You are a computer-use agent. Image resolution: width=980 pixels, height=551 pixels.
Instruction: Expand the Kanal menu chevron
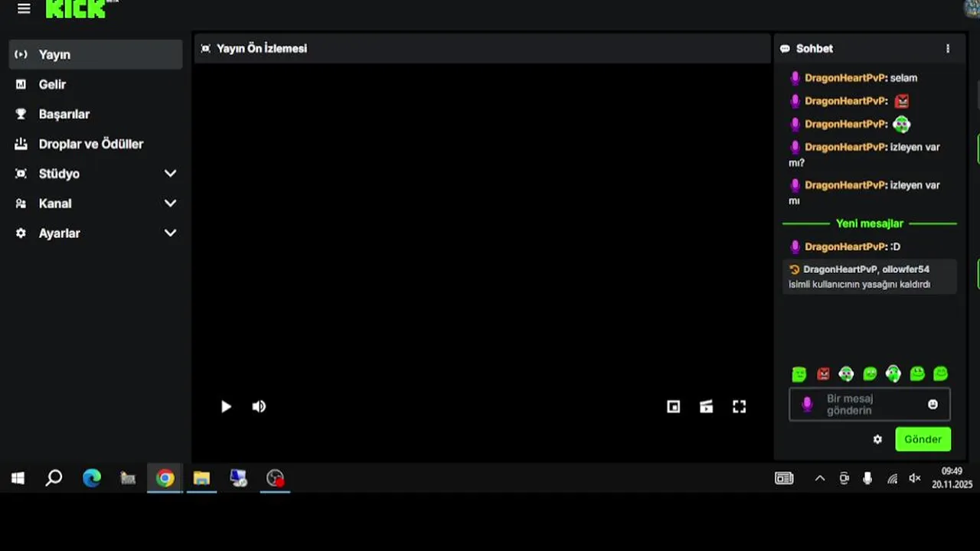(170, 204)
